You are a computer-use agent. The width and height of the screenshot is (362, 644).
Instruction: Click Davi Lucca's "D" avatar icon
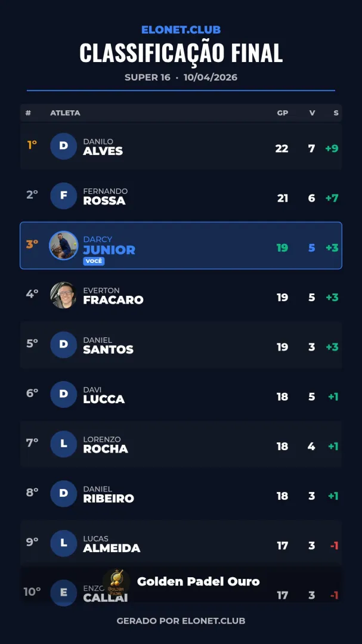(63, 394)
